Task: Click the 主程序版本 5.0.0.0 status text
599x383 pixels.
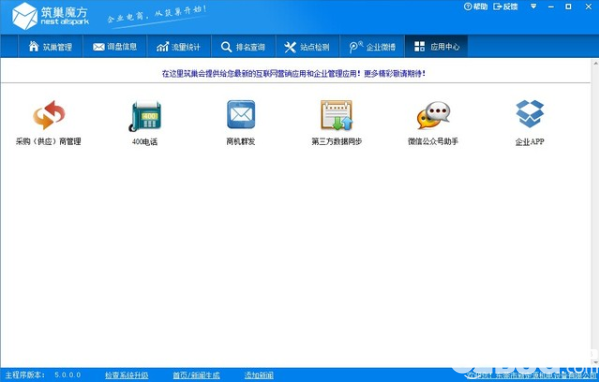Action: 43,375
